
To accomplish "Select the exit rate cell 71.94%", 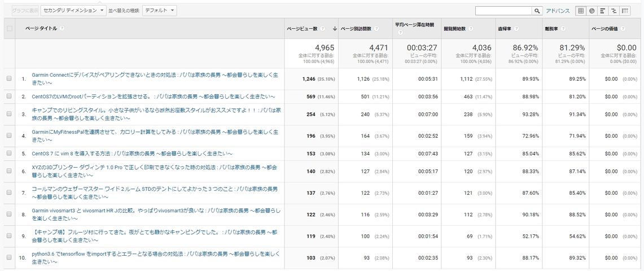I will point(577,136).
